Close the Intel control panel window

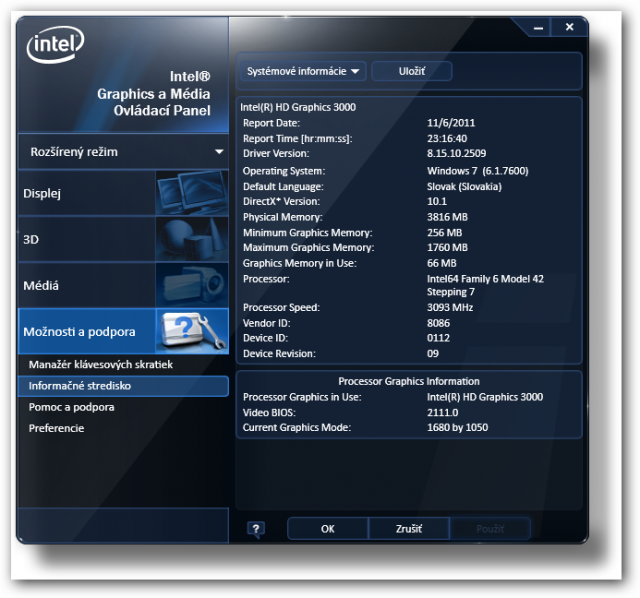pyautogui.click(x=569, y=27)
